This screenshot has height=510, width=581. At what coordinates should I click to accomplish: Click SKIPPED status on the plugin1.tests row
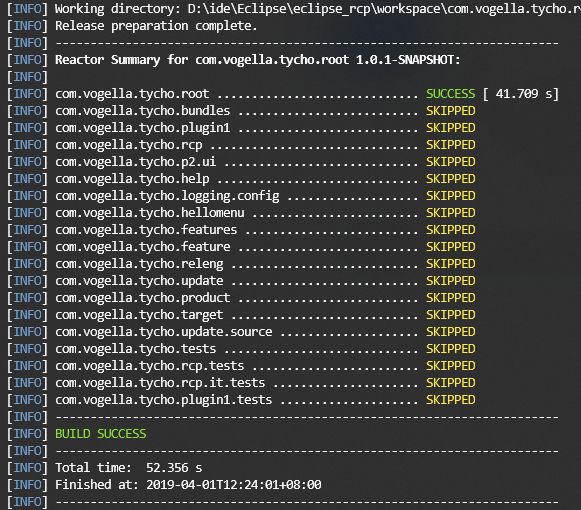(x=450, y=400)
